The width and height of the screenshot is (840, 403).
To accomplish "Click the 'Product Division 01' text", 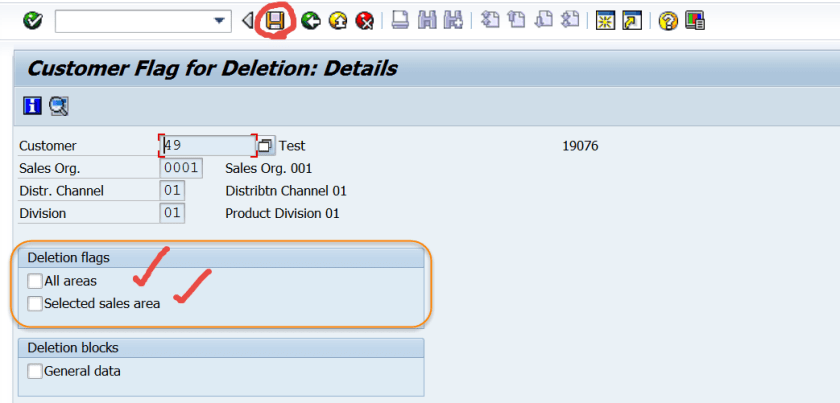I will coord(282,213).
